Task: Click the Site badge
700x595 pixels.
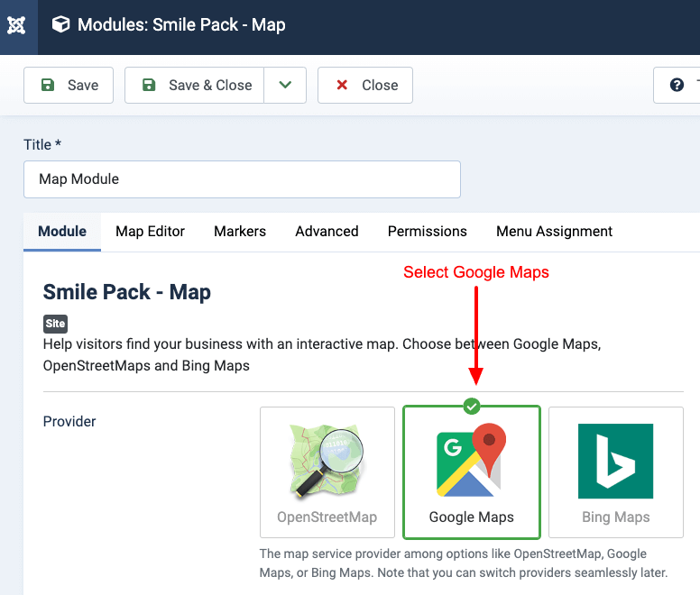Action: pyautogui.click(x=55, y=324)
